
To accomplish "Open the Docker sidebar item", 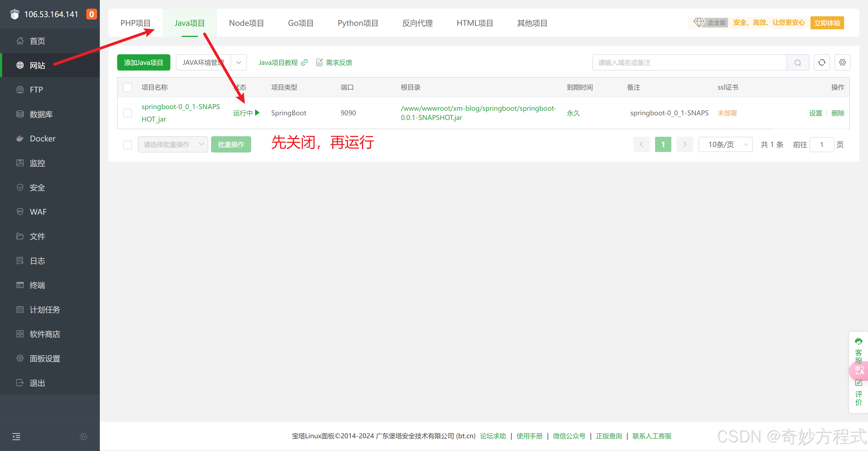I will [x=50, y=139].
